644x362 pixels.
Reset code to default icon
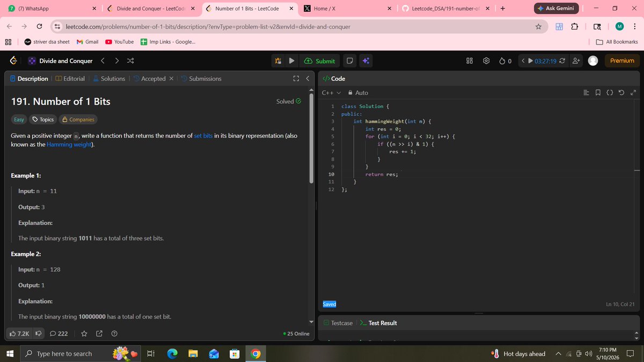[621, 93]
